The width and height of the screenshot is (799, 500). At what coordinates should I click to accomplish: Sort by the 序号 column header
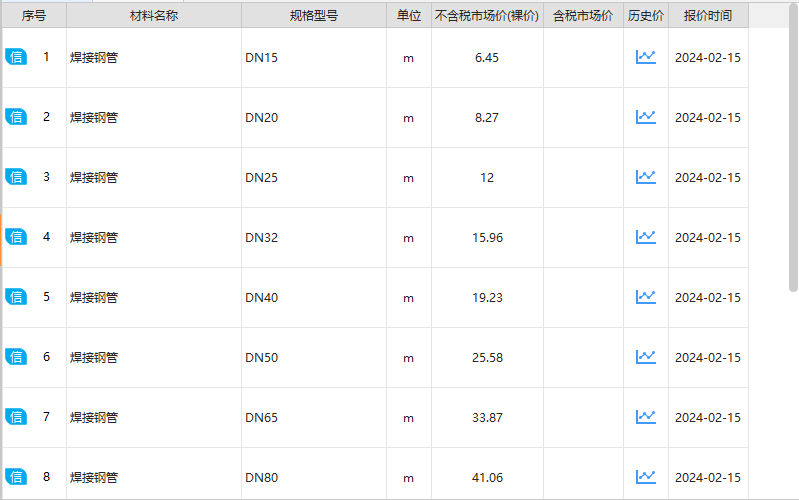tap(34, 15)
